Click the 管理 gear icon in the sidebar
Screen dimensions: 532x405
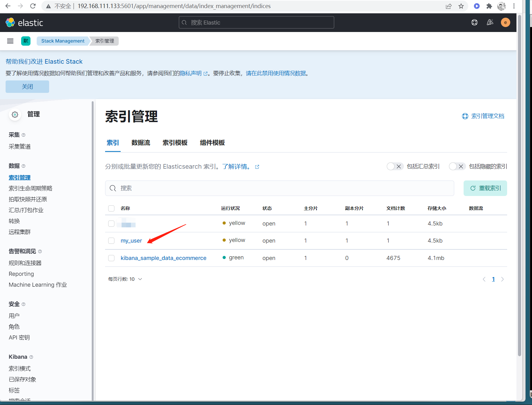15,115
